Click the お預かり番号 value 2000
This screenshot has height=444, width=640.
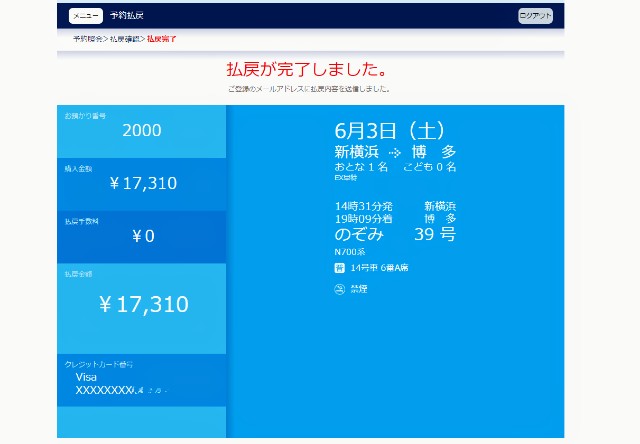click(x=142, y=131)
